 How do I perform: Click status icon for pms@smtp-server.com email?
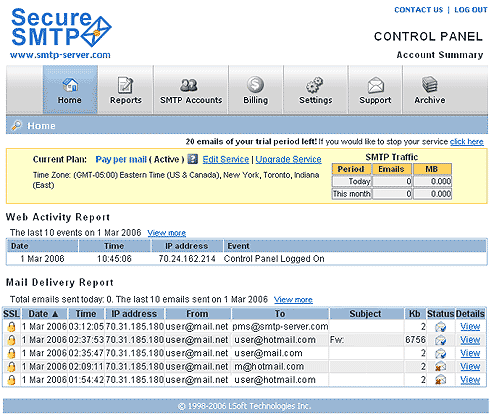pyautogui.click(x=440, y=327)
